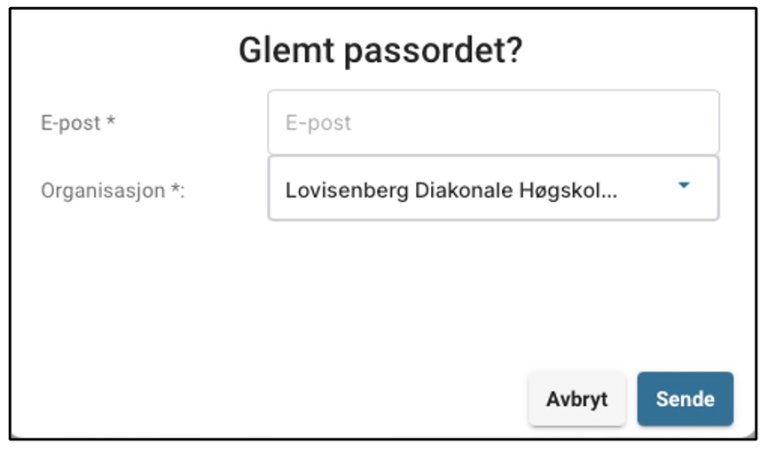
Task: Submit the forgotten password form via Sende
Action: click(685, 399)
